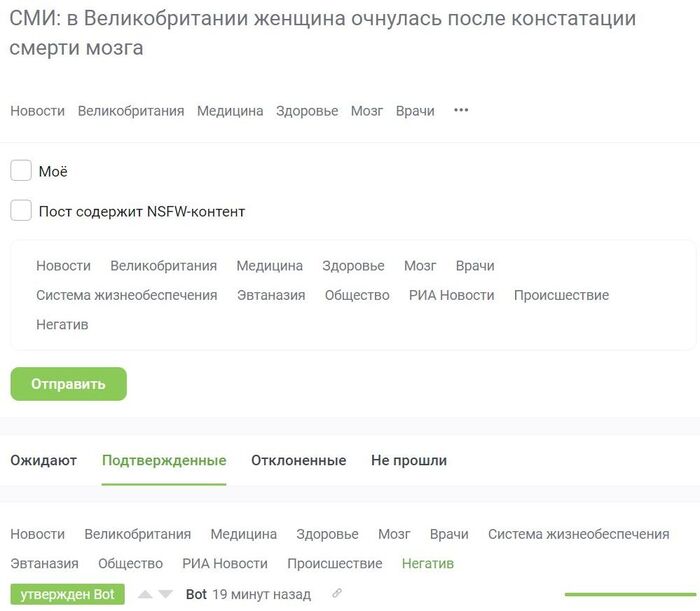The height and width of the screenshot is (611, 700).
Task: Toggle the "Моё" checkbox
Action: pos(21,171)
